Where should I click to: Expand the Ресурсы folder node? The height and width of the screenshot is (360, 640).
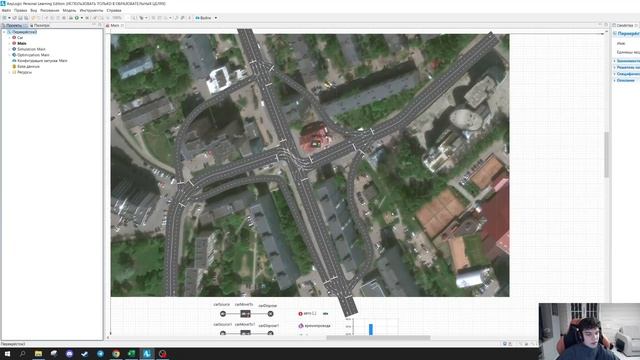9,72
